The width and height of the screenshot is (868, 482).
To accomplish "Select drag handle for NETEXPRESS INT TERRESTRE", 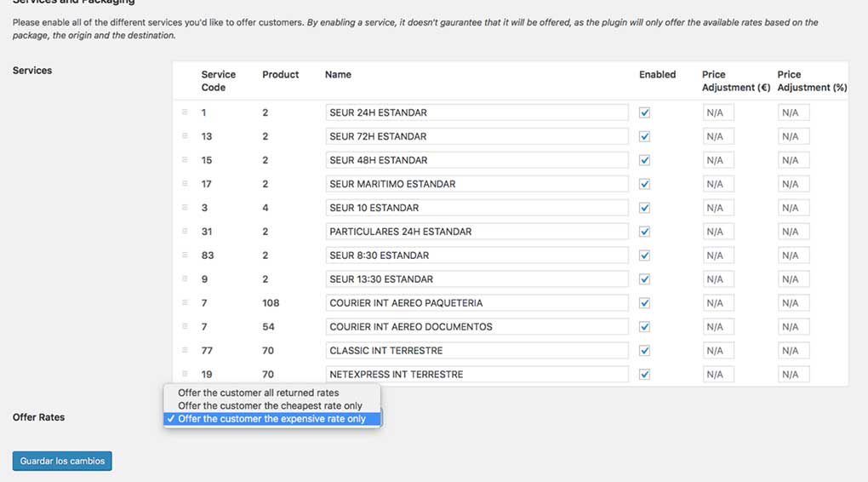I will tap(185, 374).
